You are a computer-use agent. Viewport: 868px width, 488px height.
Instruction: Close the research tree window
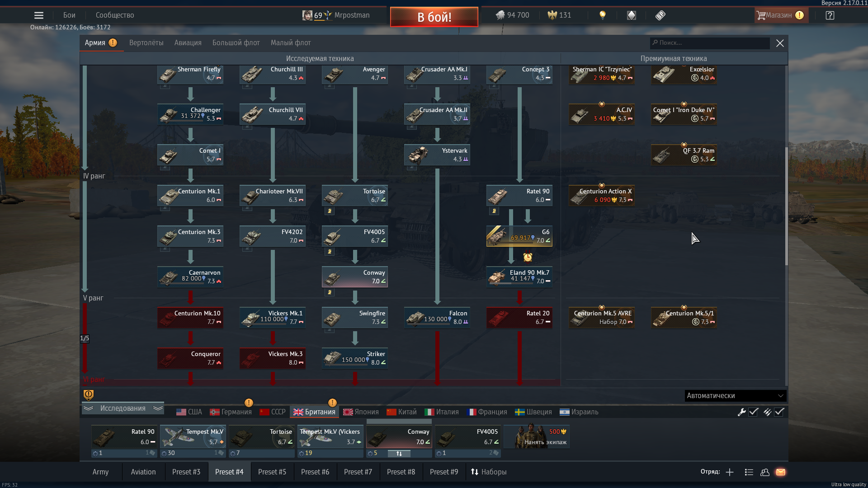(x=780, y=43)
